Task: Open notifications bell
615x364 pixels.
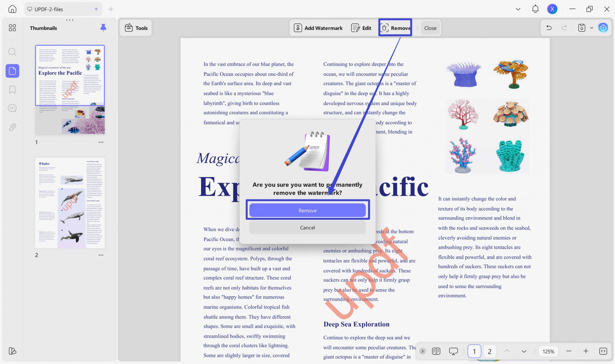Action: point(535,9)
